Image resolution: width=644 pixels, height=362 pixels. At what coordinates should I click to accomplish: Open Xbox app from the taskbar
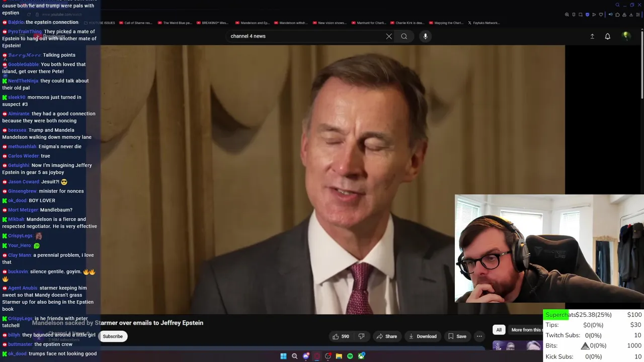click(x=361, y=356)
